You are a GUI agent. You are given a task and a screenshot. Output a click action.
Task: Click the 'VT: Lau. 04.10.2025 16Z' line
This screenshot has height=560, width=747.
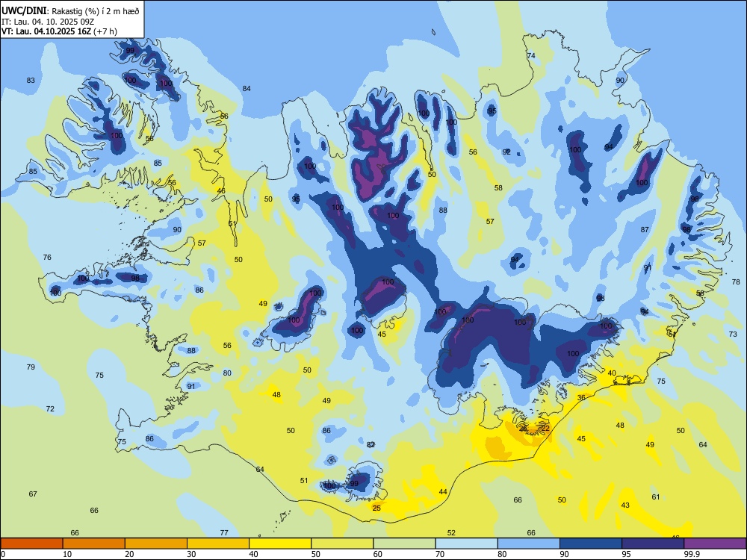[x=48, y=31]
